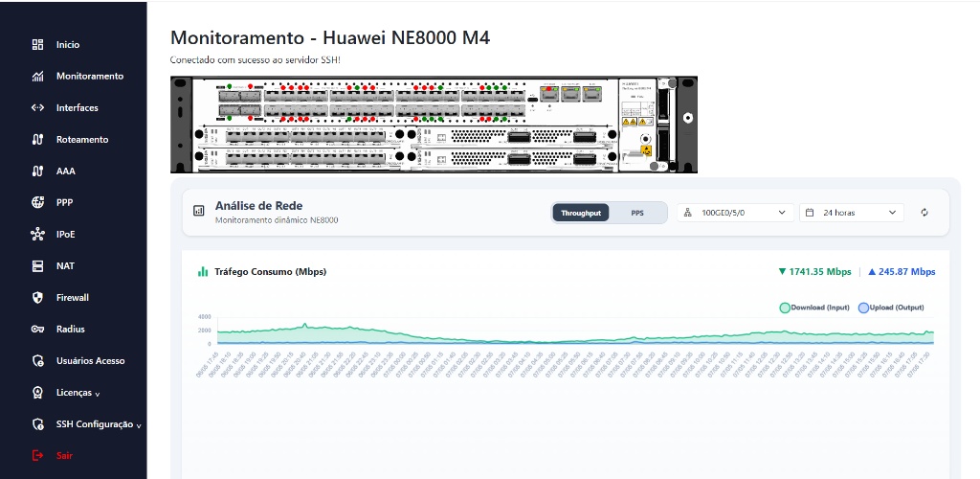Viewport: 980px width, 479px height.
Task: Open the Monitoramento menu item
Action: (x=90, y=77)
